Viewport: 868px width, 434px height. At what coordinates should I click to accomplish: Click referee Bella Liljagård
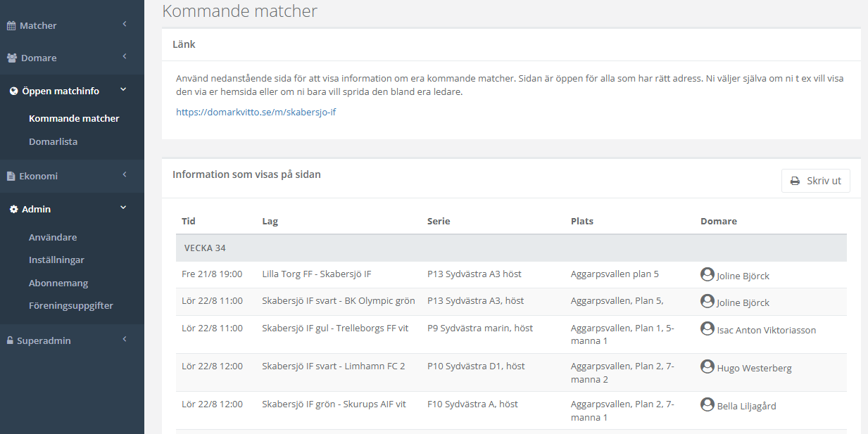click(746, 406)
